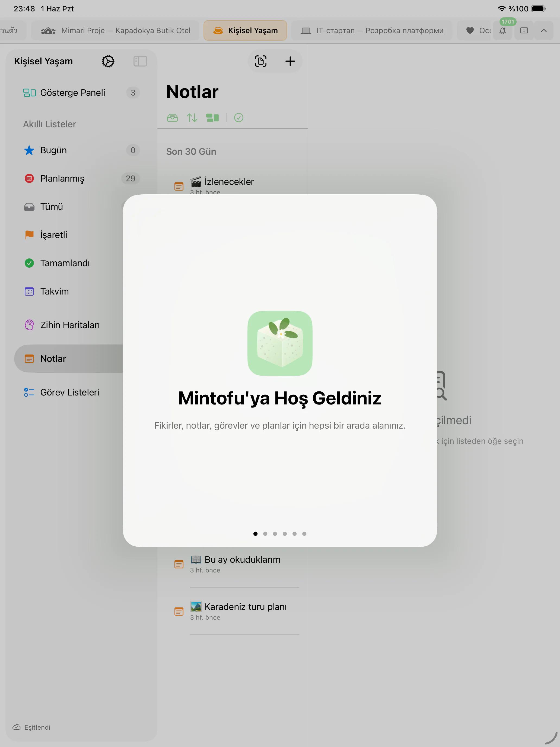
Task: Toggle the sidebar panel icon
Action: 140,61
